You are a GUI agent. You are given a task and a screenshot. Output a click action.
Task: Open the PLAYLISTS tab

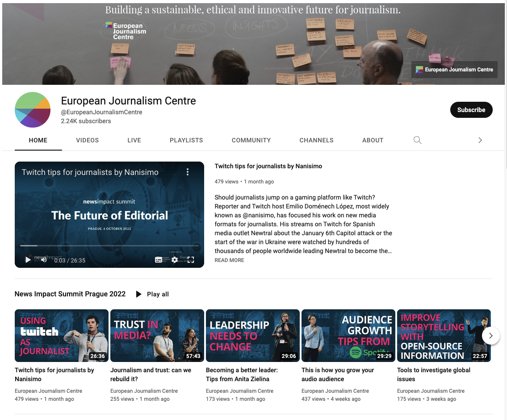tap(186, 140)
